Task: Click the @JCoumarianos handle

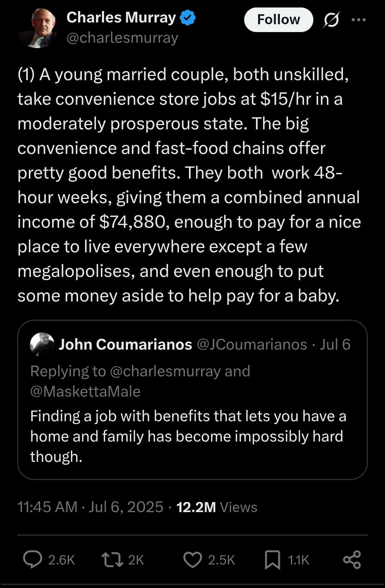Action: click(x=252, y=345)
